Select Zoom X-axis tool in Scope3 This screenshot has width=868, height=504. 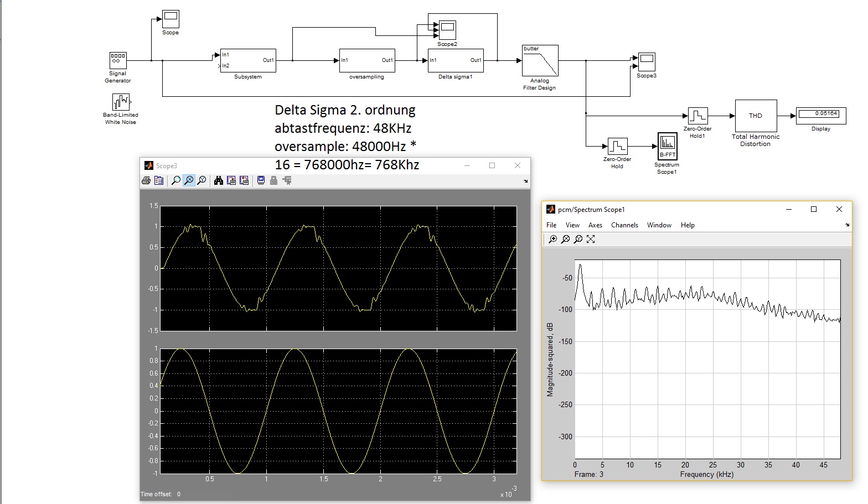[x=189, y=180]
